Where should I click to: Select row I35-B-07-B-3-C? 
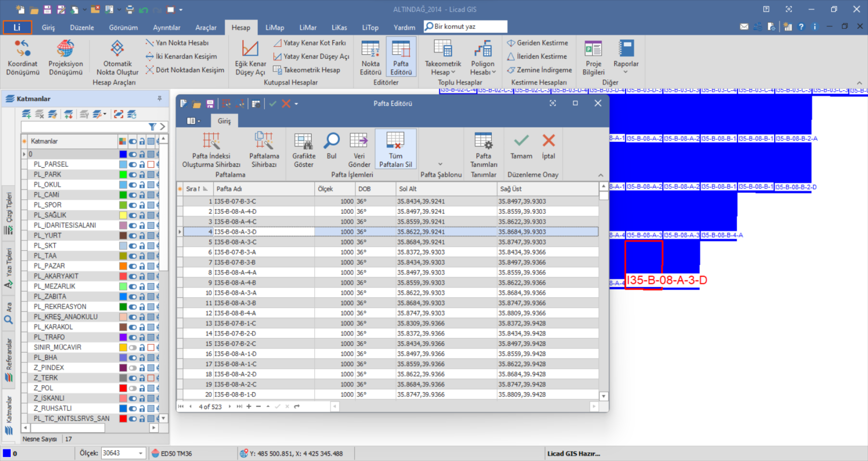click(x=391, y=201)
